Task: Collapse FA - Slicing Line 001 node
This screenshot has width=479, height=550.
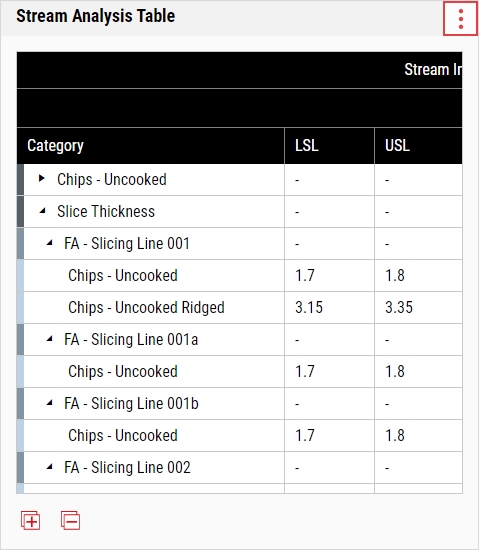Action: pyautogui.click(x=49, y=243)
